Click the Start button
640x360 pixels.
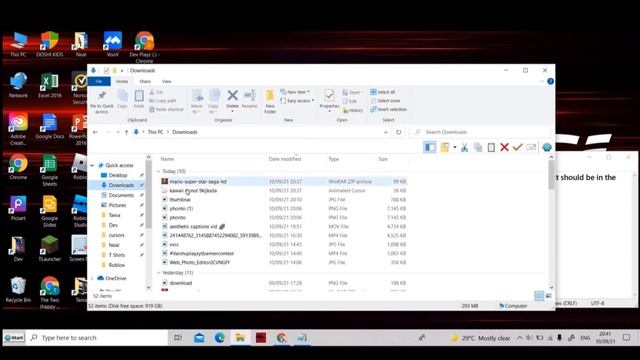pos(14,338)
